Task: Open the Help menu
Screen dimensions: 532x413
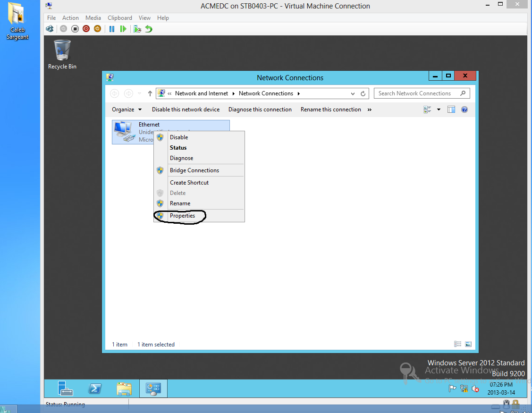Action: 163,17
